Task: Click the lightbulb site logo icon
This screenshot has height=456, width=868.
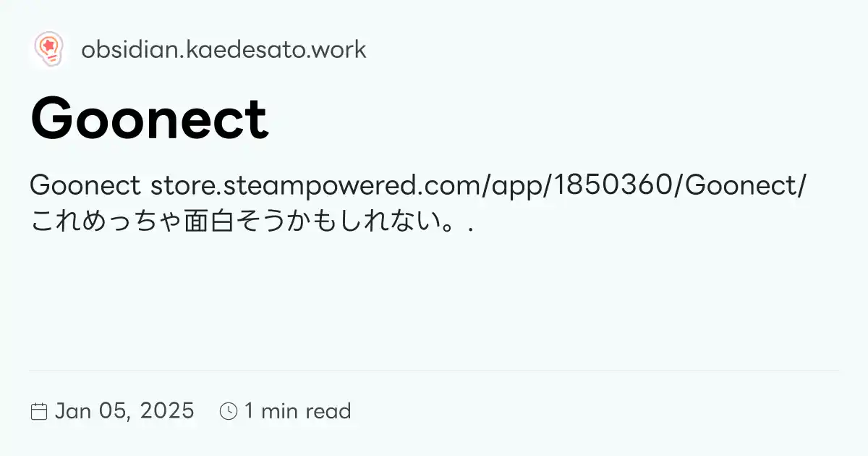Action: tap(48, 50)
